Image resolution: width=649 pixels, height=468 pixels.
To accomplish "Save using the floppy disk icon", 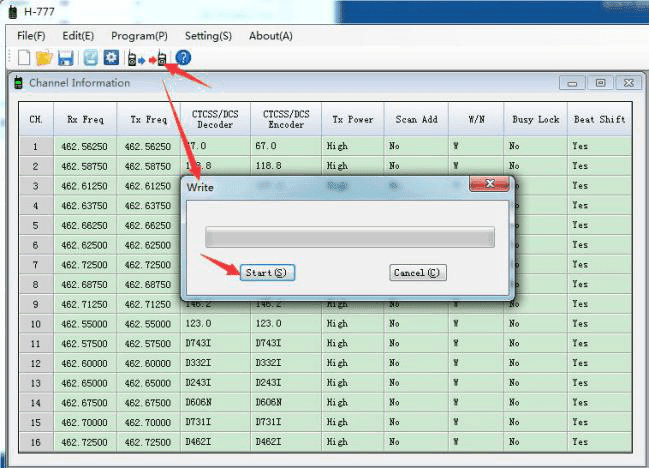I will [64, 58].
